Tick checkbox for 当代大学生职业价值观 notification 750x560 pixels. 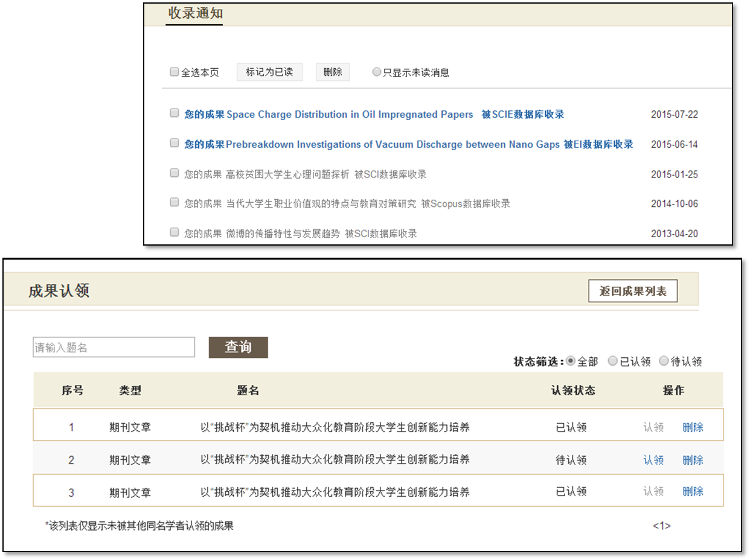click(x=174, y=202)
